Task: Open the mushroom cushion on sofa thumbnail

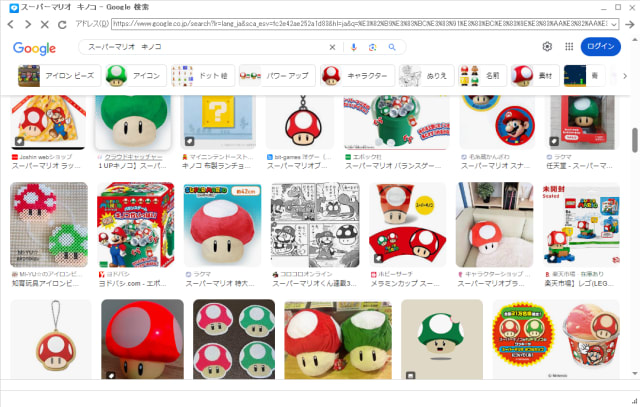Action: pos(494,225)
